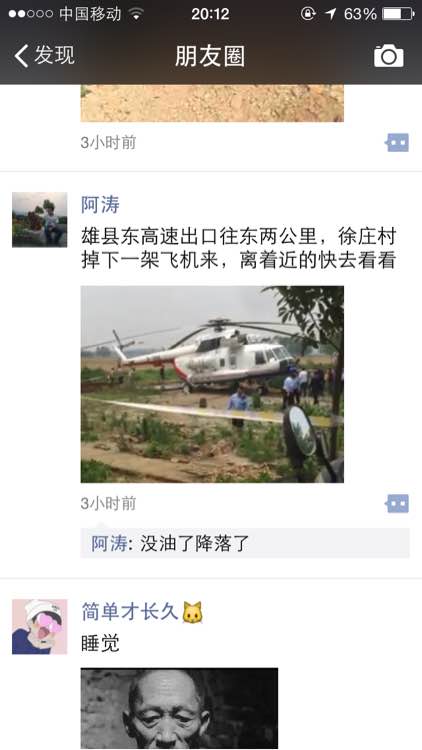
Task: Open 阿涛's profile via name link
Action: coord(100,205)
